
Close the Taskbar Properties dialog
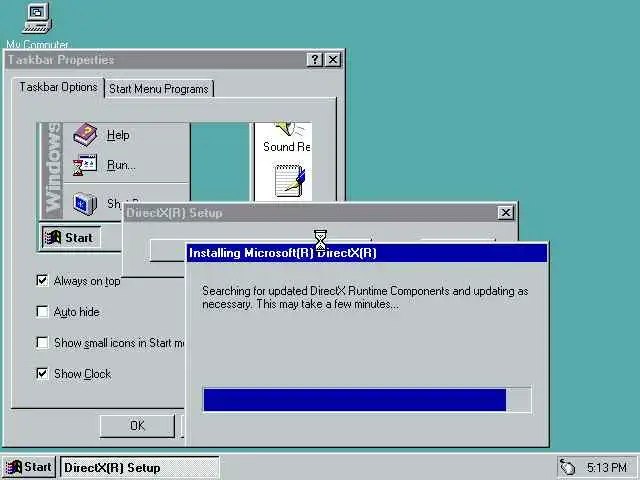pos(333,60)
